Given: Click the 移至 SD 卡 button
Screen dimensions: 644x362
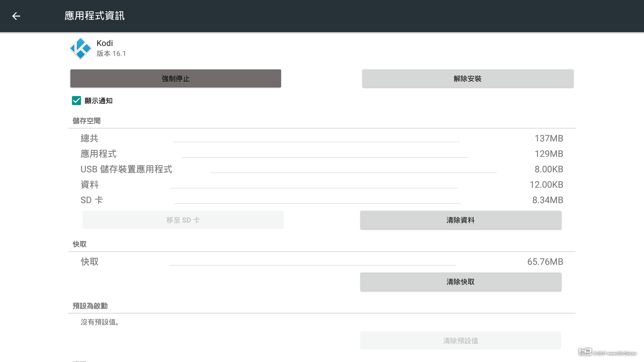Looking at the screenshot, I should click(x=183, y=220).
